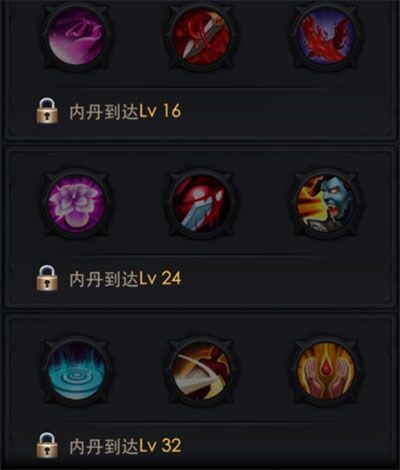Pick the hands holding blood drop icon
This screenshot has height=470, width=400.
click(326, 371)
